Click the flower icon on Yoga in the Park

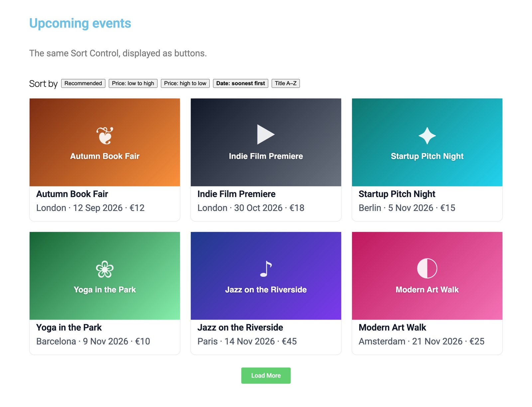(x=105, y=269)
